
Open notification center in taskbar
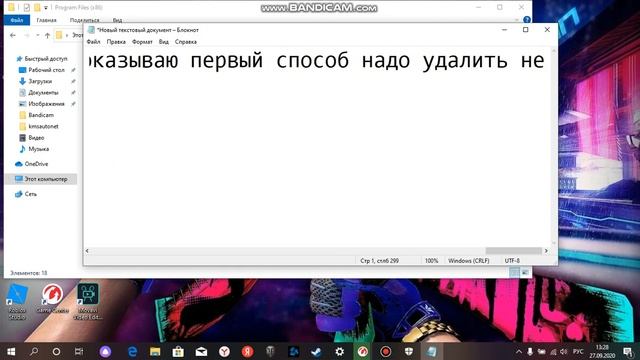pyautogui.click(x=628, y=351)
